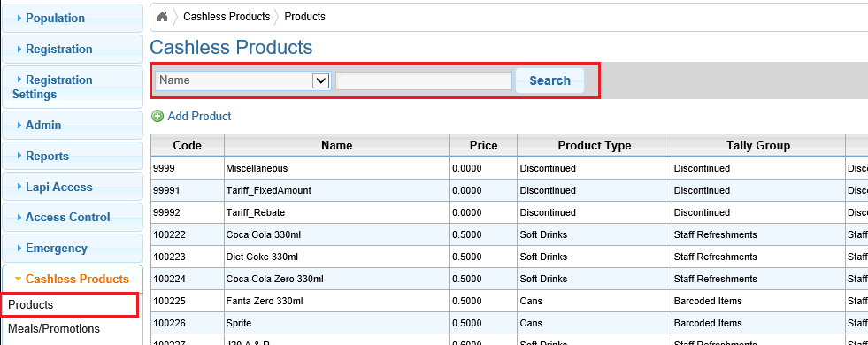Select the Tariff_FixedAmount name cell
Viewport: 868px width, 345px height.
[x=336, y=190]
